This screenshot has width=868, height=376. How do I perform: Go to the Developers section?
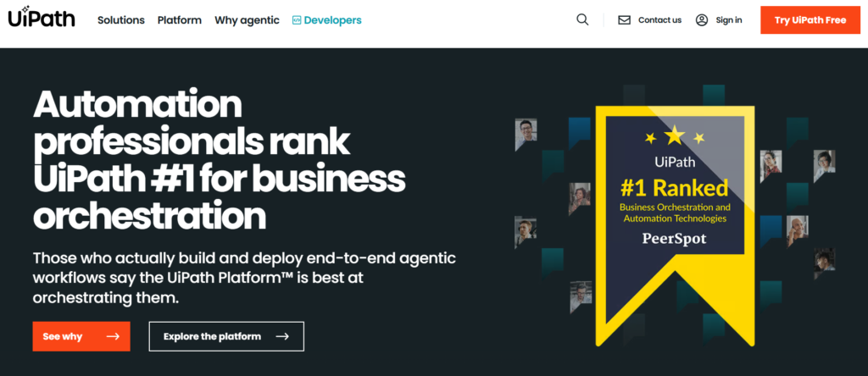coord(326,20)
